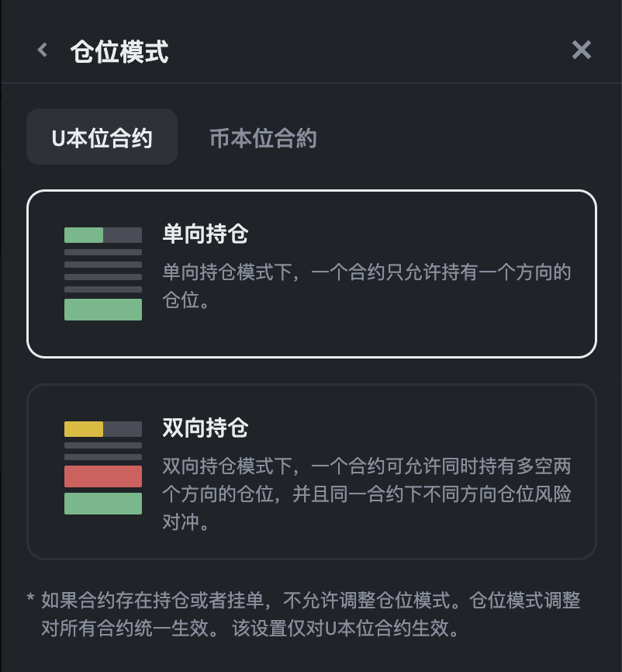622x672 pixels.
Task: Click the red bar in hedge-mode icon
Action: pyautogui.click(x=103, y=476)
